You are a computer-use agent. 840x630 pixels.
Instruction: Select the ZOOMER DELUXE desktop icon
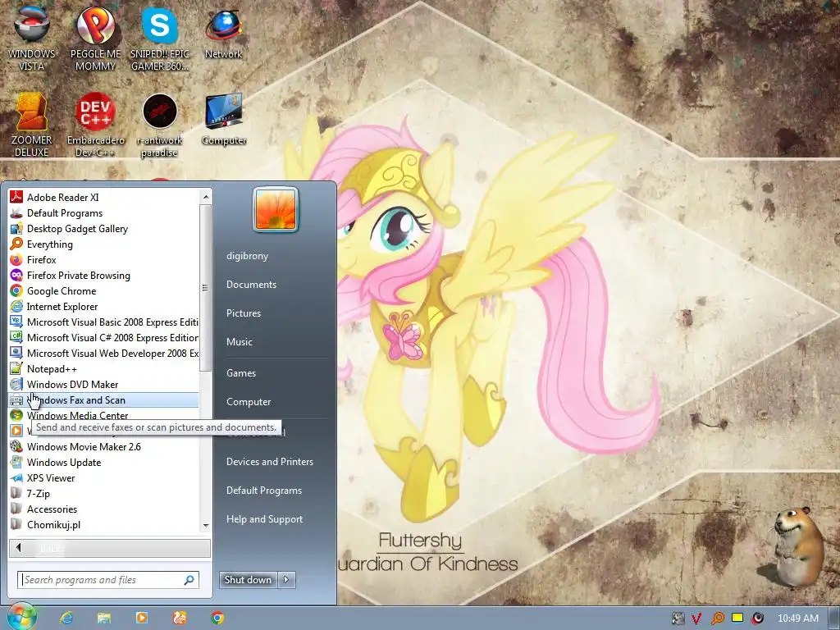(32, 125)
